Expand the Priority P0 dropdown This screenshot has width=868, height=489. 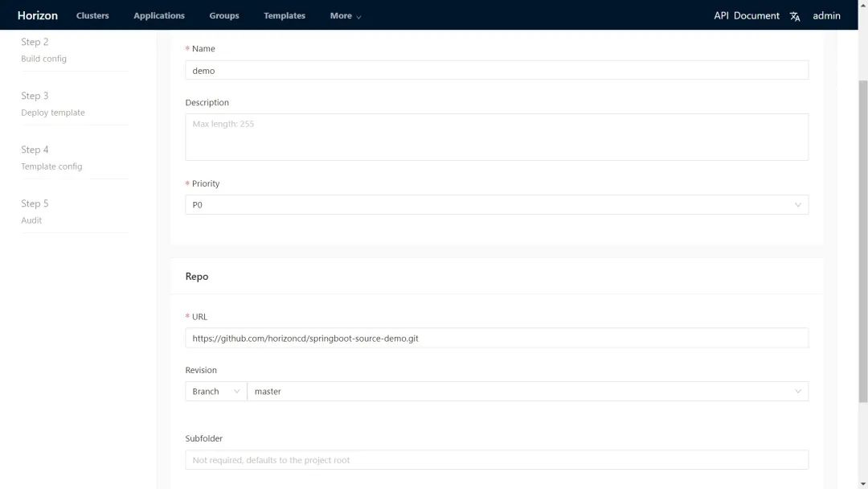coord(496,205)
